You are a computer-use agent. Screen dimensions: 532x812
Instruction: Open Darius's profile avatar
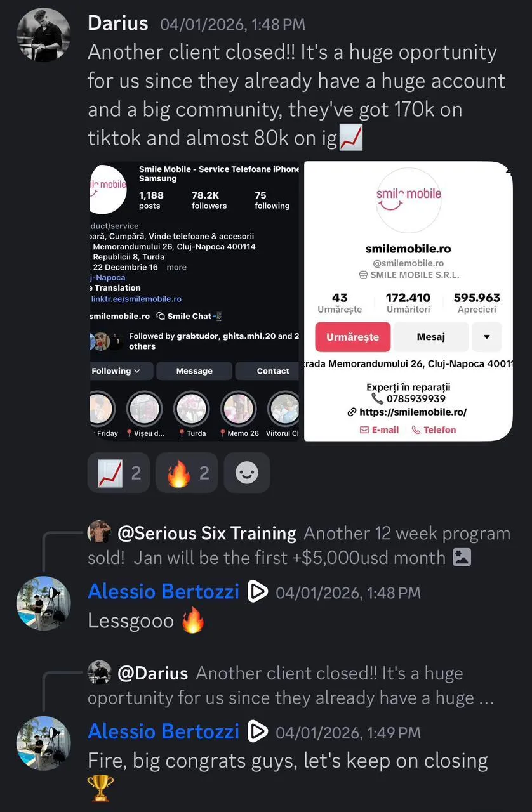[43, 35]
